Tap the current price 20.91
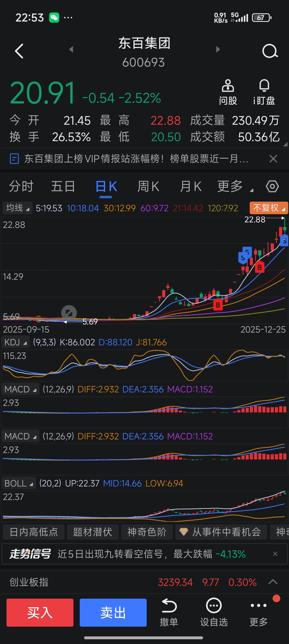 click(x=42, y=93)
